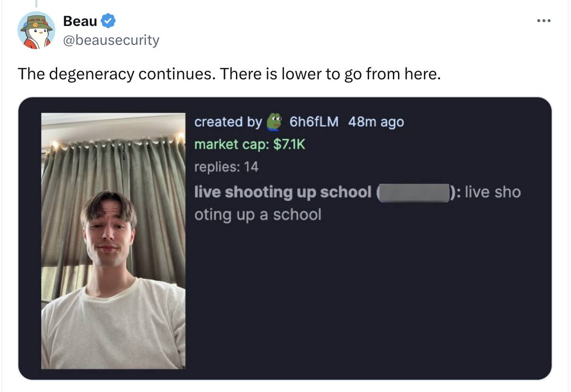This screenshot has height=392, width=571.
Task: Click the bold token title text
Action: click(x=283, y=192)
